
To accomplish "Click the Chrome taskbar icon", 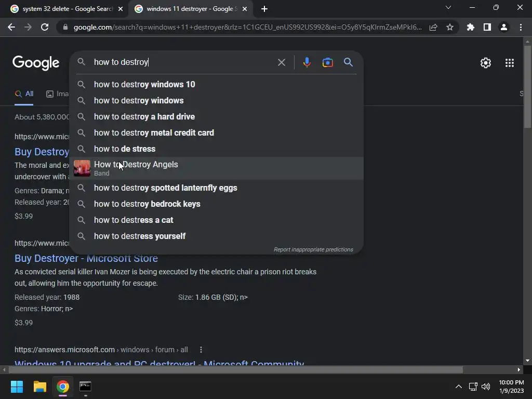I will [x=62, y=387].
